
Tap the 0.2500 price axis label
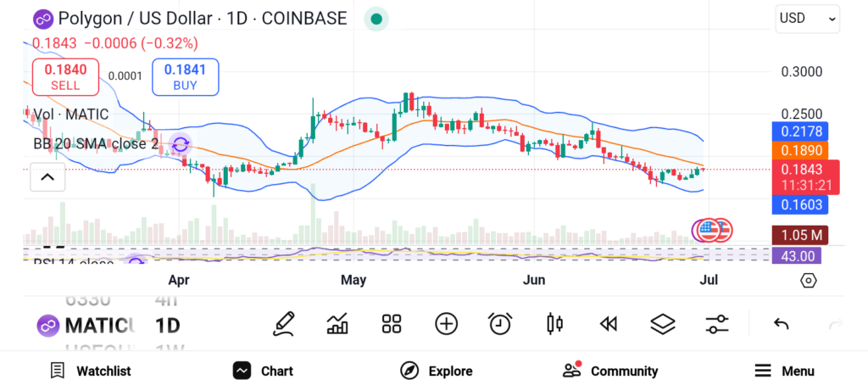pos(801,115)
